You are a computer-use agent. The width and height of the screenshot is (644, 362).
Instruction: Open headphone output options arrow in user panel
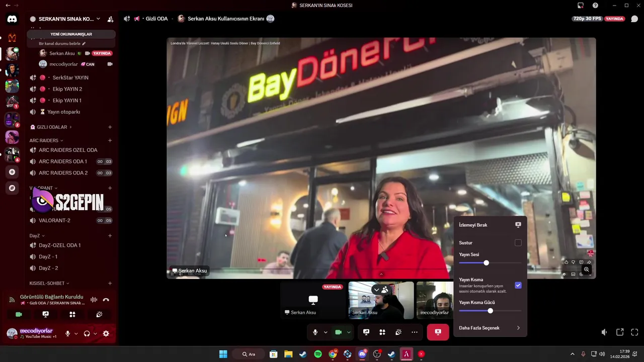pyautogui.click(x=95, y=333)
